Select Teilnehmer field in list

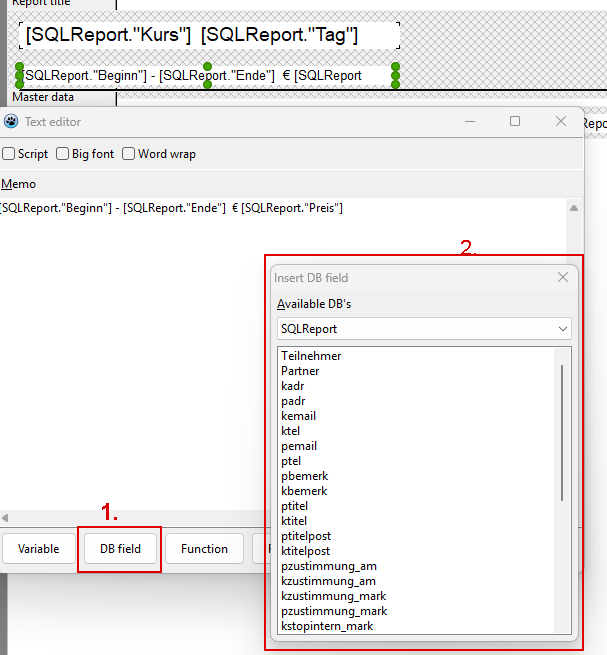(x=311, y=356)
